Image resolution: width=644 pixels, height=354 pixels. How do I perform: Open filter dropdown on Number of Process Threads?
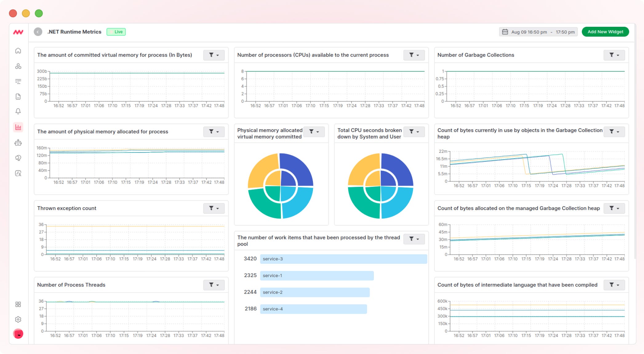tap(214, 285)
